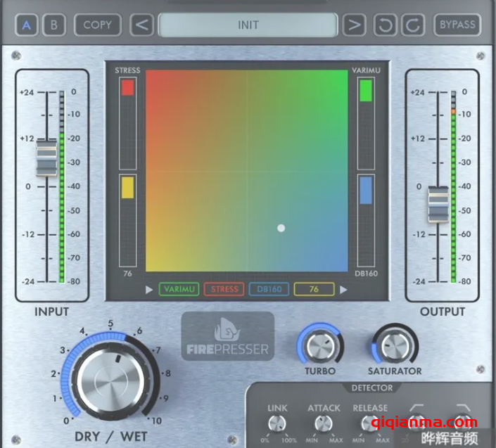496x448 pixels.
Task: Go to previous preset with left chevron
Action: (x=142, y=26)
